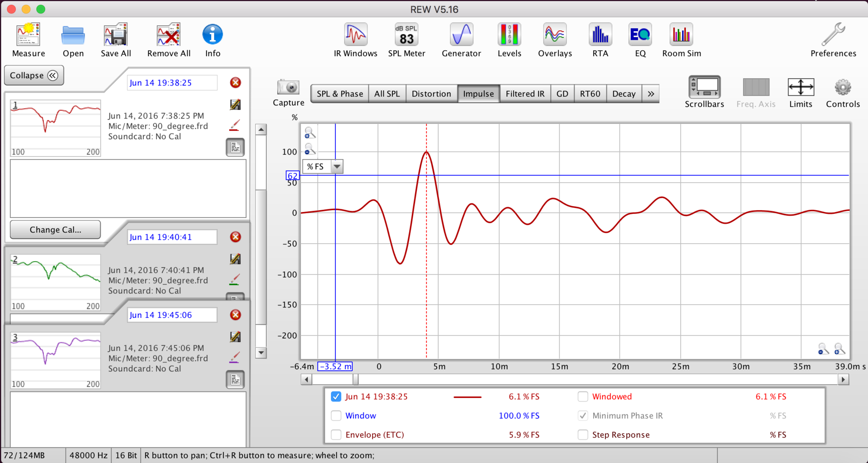Remove the Jun 14 19:40:41 measurement
The image size is (868, 463).
pos(235,237)
